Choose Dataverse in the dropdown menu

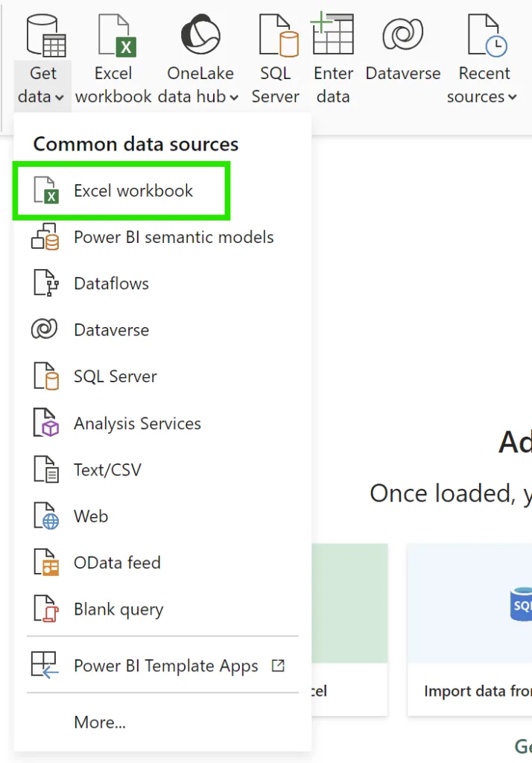point(162,330)
